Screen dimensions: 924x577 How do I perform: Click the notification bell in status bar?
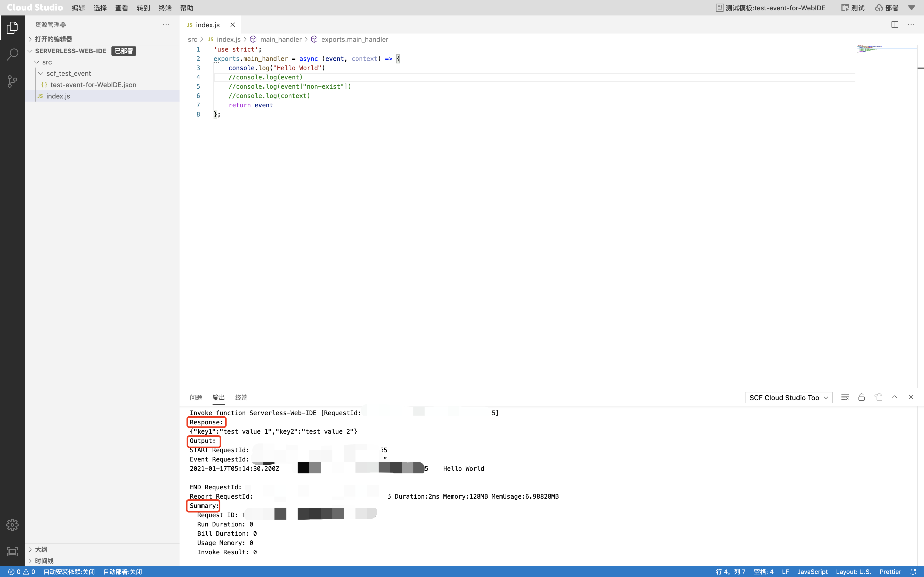pyautogui.click(x=913, y=572)
